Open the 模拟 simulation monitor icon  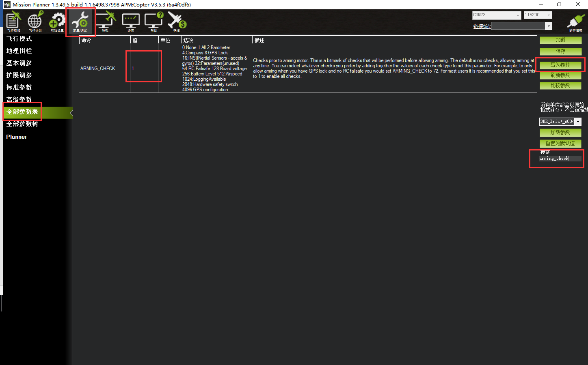tap(106, 21)
